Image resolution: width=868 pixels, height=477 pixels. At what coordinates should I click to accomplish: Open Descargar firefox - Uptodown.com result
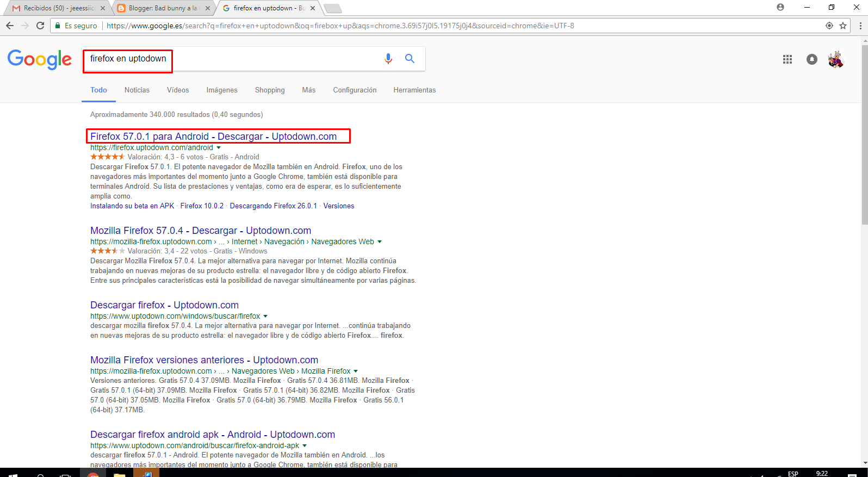164,305
